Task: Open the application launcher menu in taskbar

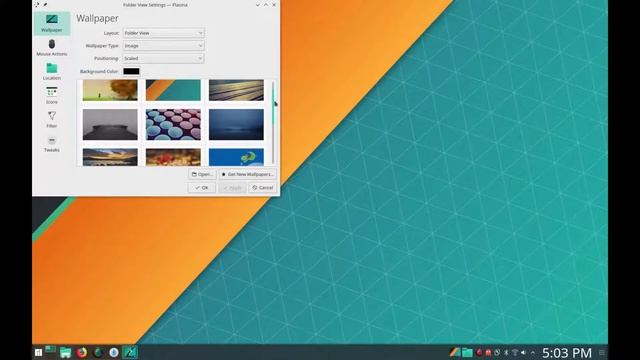Action: 38,353
